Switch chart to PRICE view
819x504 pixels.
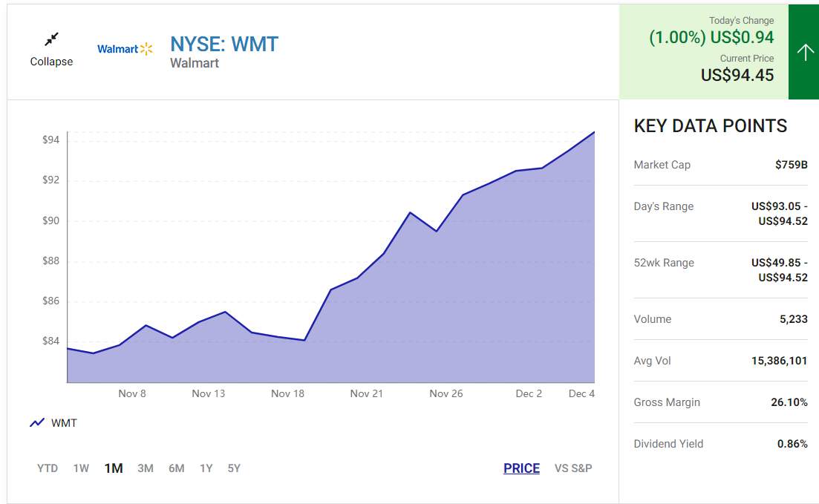(521, 468)
